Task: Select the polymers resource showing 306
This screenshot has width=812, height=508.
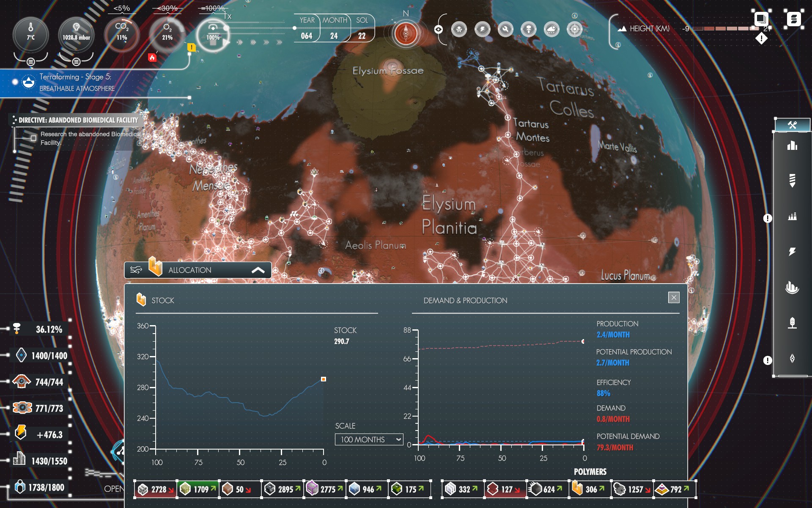Action: click(590, 489)
